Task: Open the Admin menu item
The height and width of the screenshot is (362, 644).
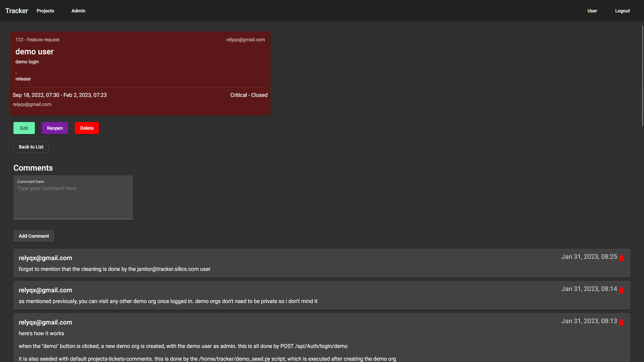Action: [x=78, y=11]
